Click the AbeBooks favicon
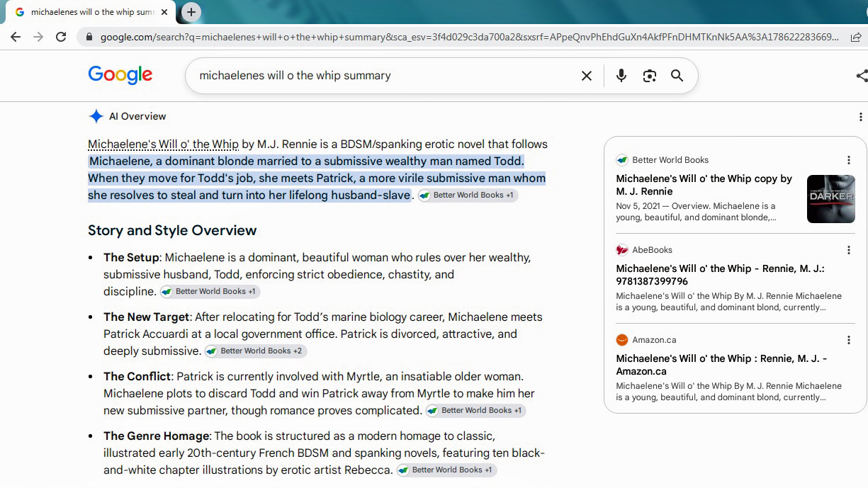Viewport: 868px width, 488px height. coord(622,250)
